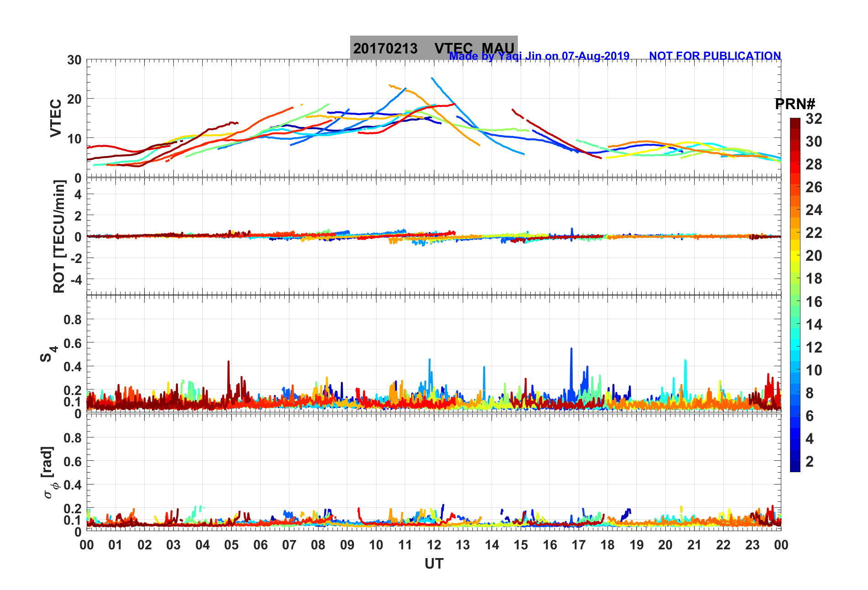Click colorbar tick label 22
Image resolution: width=868 pixels, height=590 pixels.
pos(814,233)
